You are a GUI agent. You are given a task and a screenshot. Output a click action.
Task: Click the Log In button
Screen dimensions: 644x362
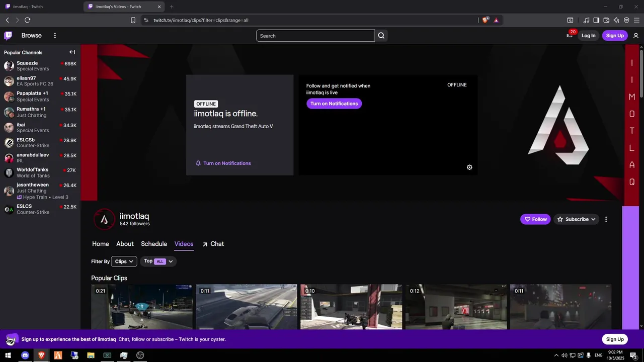tap(588, 36)
